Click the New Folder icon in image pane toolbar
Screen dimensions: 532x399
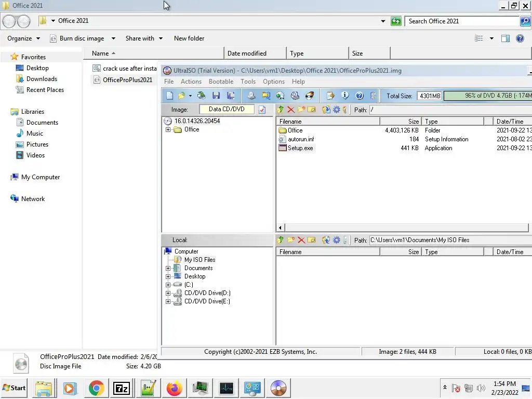301,110
